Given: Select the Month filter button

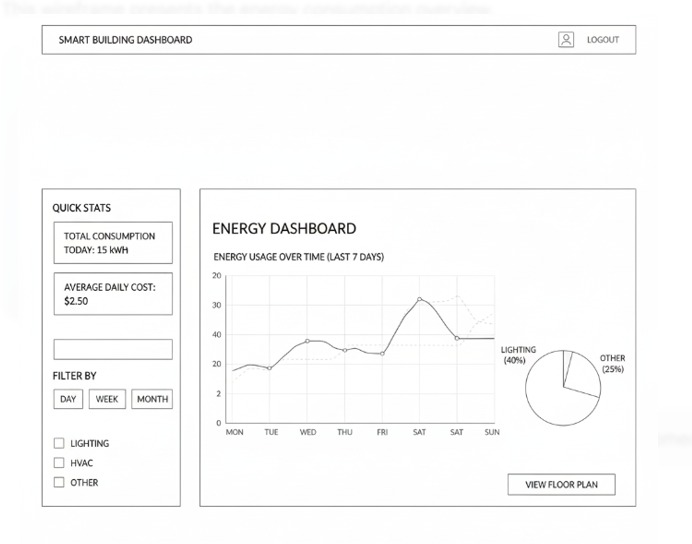Looking at the screenshot, I should click(152, 399).
